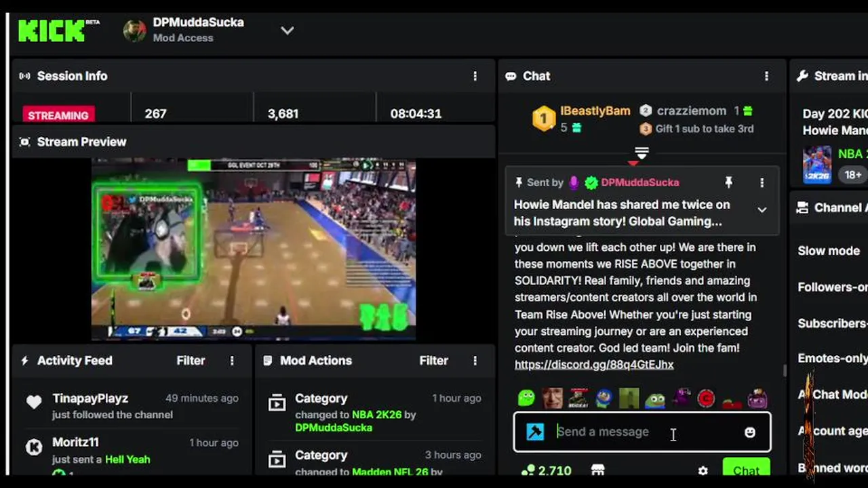The width and height of the screenshot is (868, 488).
Task: Click the Stream Preview capture icon
Action: tap(25, 142)
